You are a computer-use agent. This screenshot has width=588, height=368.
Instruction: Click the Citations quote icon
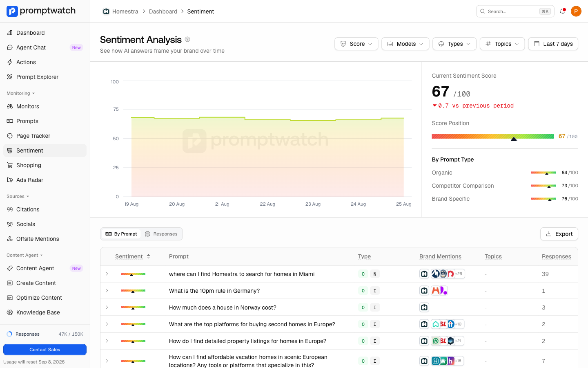click(10, 209)
